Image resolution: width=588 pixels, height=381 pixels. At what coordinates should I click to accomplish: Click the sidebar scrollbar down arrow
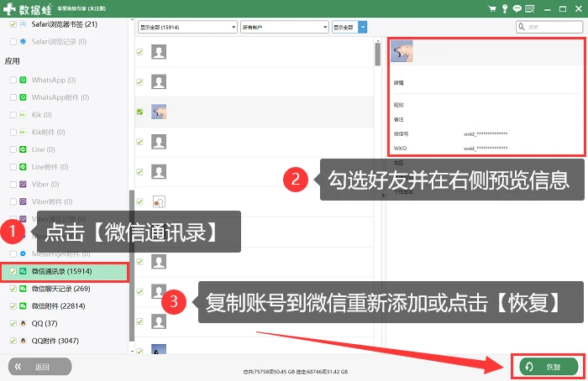pyautogui.click(x=132, y=352)
